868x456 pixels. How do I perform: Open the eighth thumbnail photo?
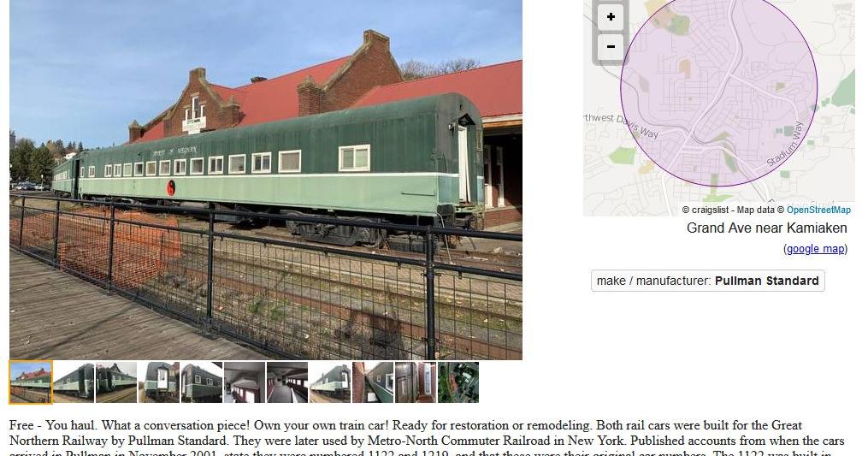click(330, 382)
